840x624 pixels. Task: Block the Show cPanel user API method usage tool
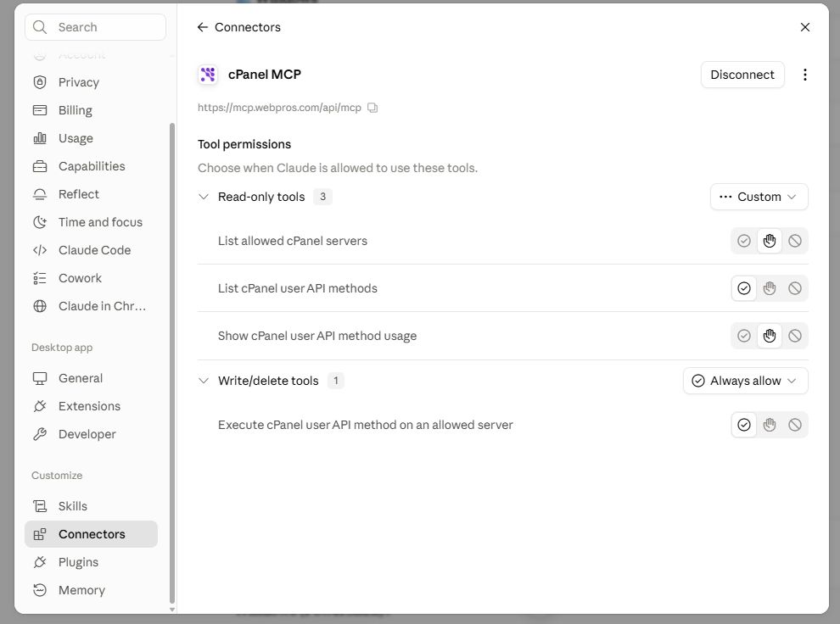tap(795, 336)
